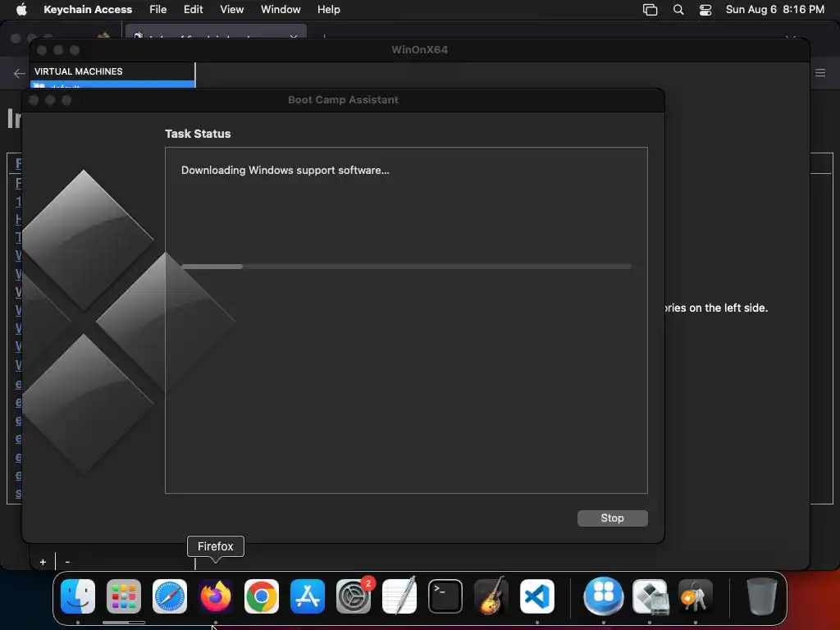Viewport: 840px width, 630px height.
Task: Open Spotlight search in menu bar
Action: pyautogui.click(x=678, y=10)
